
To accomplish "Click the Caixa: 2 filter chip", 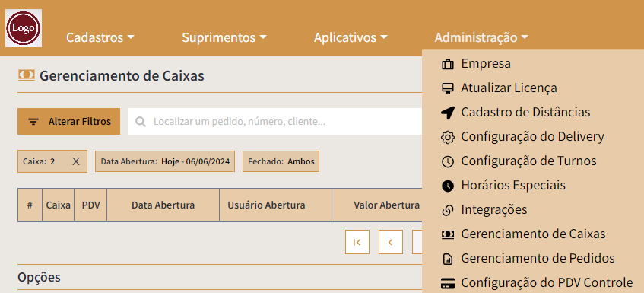I will coord(52,161).
